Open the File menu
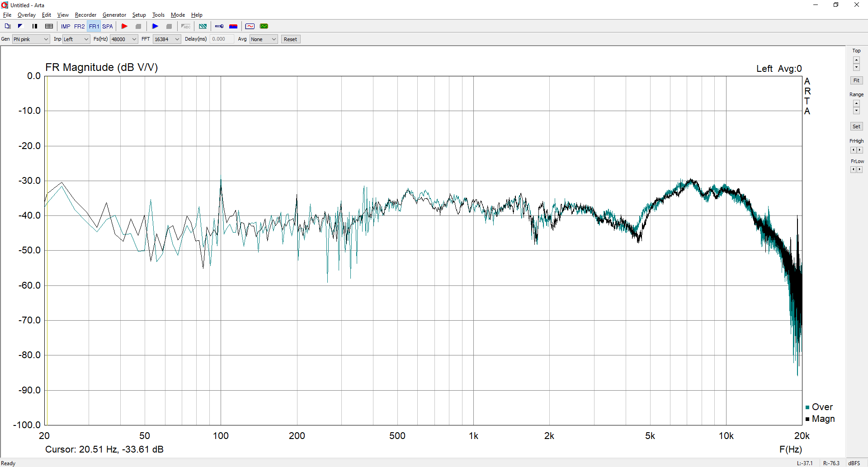868x467 pixels. tap(7, 15)
